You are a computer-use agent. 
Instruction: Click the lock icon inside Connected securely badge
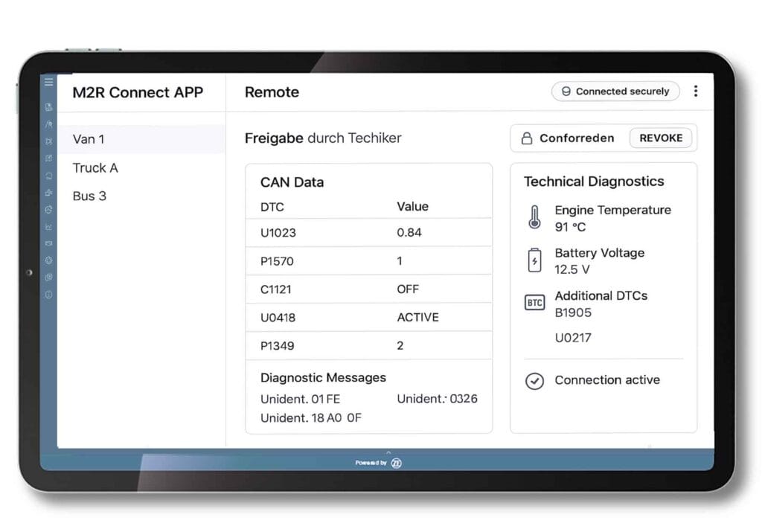click(566, 91)
